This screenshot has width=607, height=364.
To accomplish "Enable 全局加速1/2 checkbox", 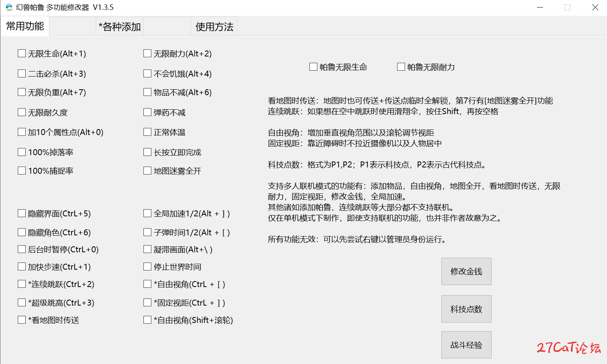I will click(147, 213).
